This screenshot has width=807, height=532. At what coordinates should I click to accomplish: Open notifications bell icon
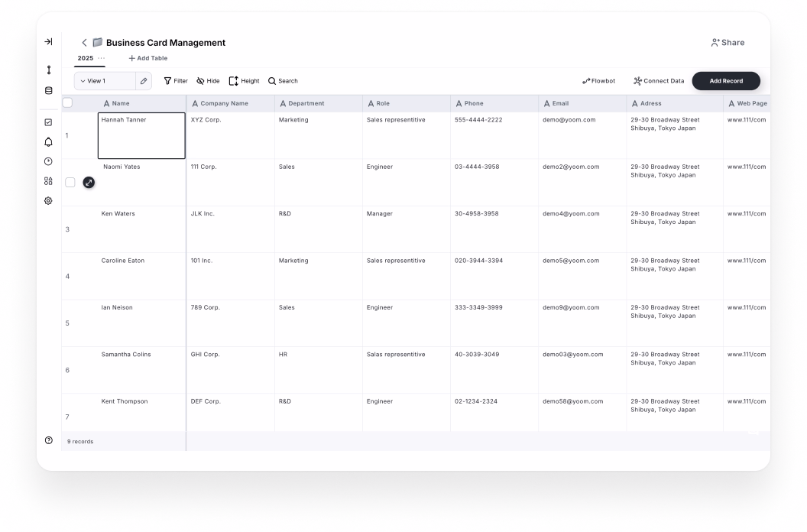coord(48,142)
